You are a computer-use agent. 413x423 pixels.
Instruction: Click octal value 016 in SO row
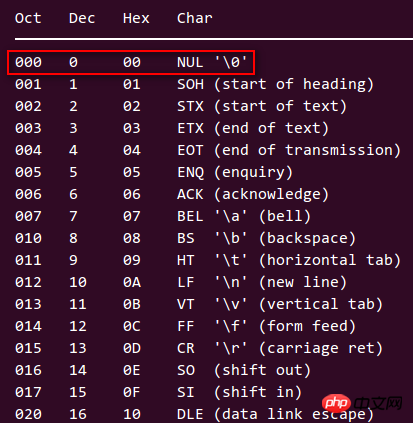point(28,370)
